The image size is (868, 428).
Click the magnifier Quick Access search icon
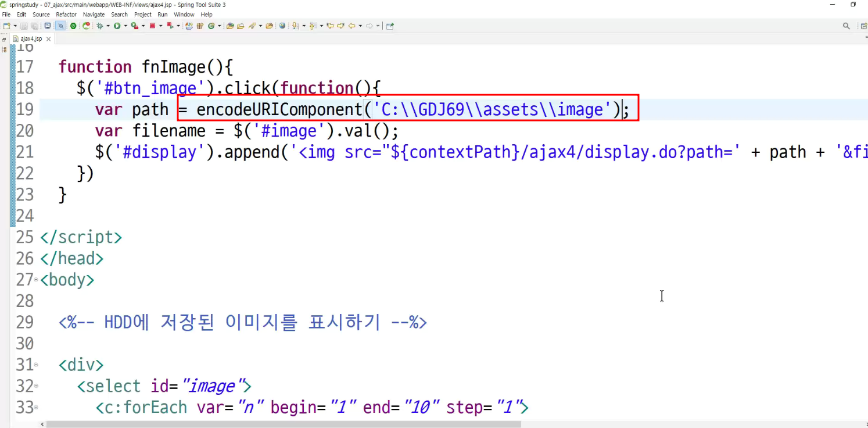847,26
